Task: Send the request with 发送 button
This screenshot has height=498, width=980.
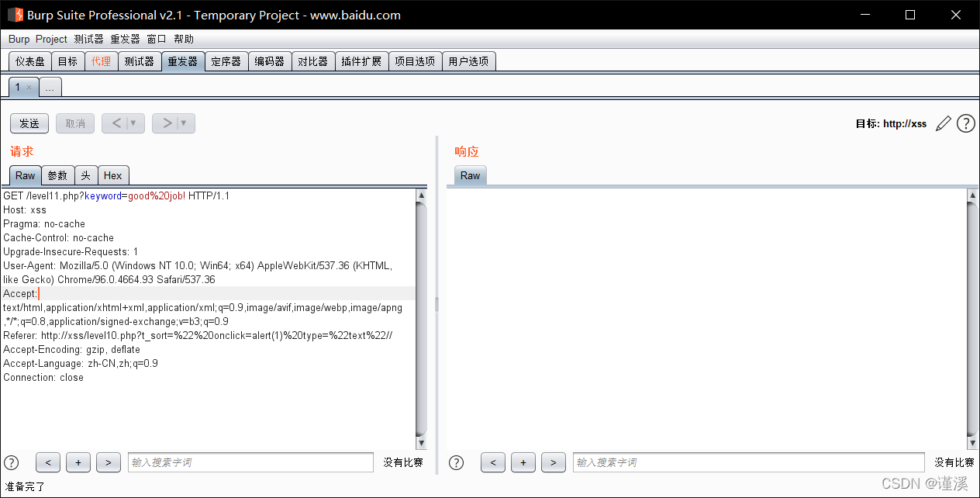Action: [x=29, y=123]
